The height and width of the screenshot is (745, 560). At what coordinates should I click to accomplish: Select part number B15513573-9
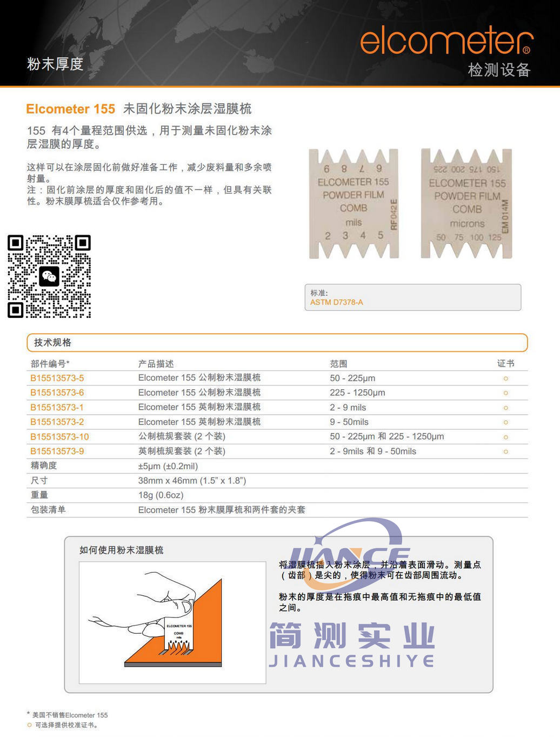click(x=57, y=451)
